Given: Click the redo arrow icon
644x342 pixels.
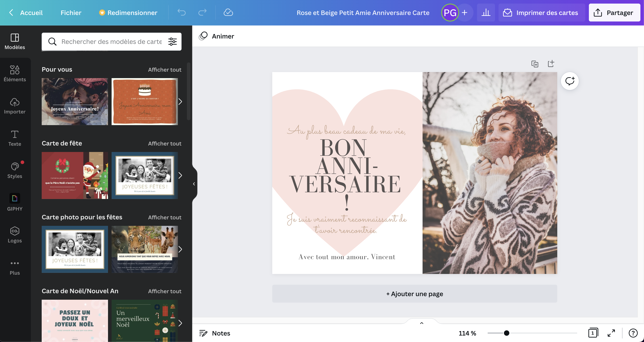Looking at the screenshot, I should tap(202, 13).
